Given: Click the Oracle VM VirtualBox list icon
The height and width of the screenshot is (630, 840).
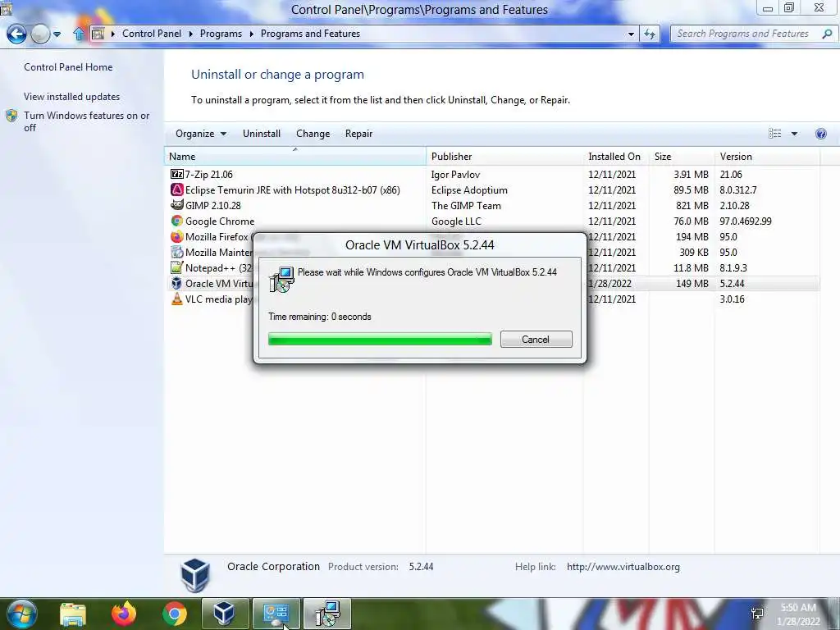Looking at the screenshot, I should [177, 283].
